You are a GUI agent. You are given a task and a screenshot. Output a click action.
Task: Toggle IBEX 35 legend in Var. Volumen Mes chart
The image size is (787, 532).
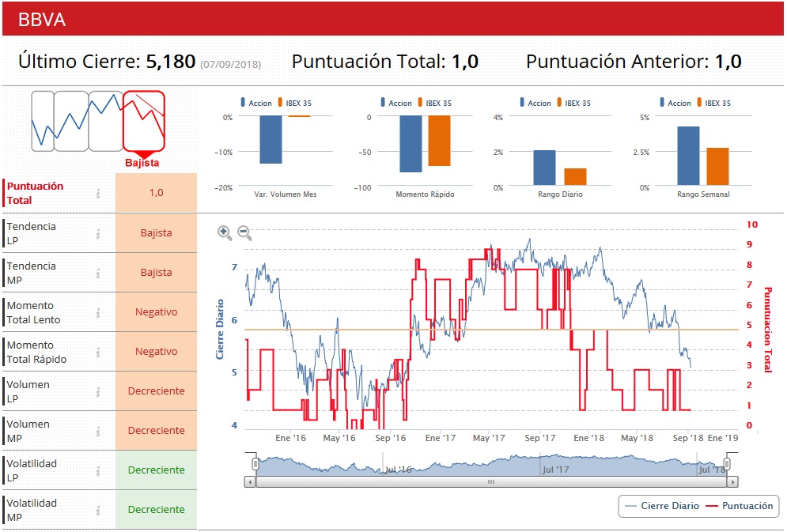coord(294,103)
